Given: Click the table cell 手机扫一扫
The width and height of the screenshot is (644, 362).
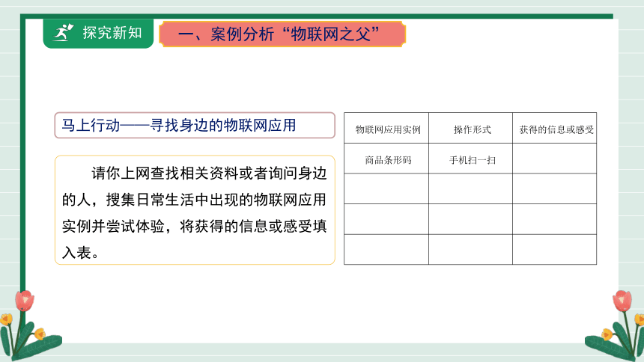Looking at the screenshot, I should coord(471,159).
